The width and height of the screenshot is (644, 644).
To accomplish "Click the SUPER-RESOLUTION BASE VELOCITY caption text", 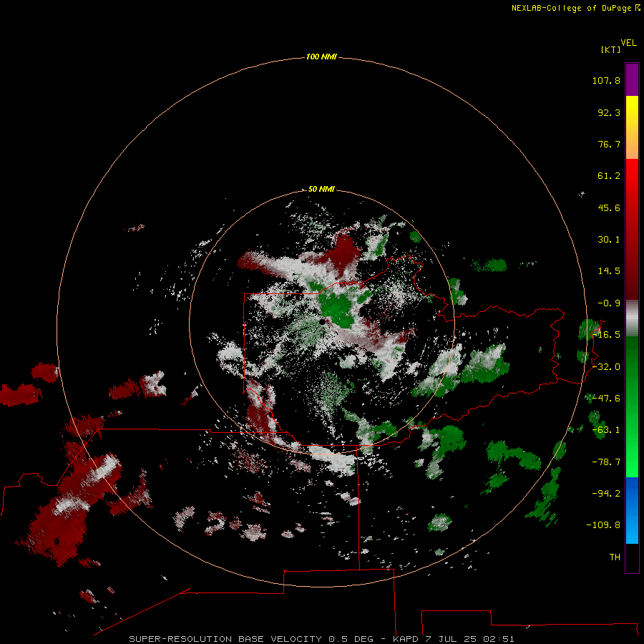I will (x=225, y=639).
